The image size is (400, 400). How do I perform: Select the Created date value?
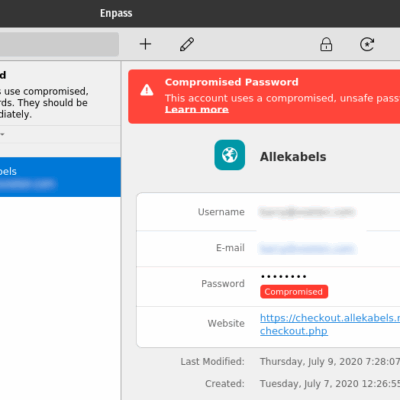pos(330,384)
